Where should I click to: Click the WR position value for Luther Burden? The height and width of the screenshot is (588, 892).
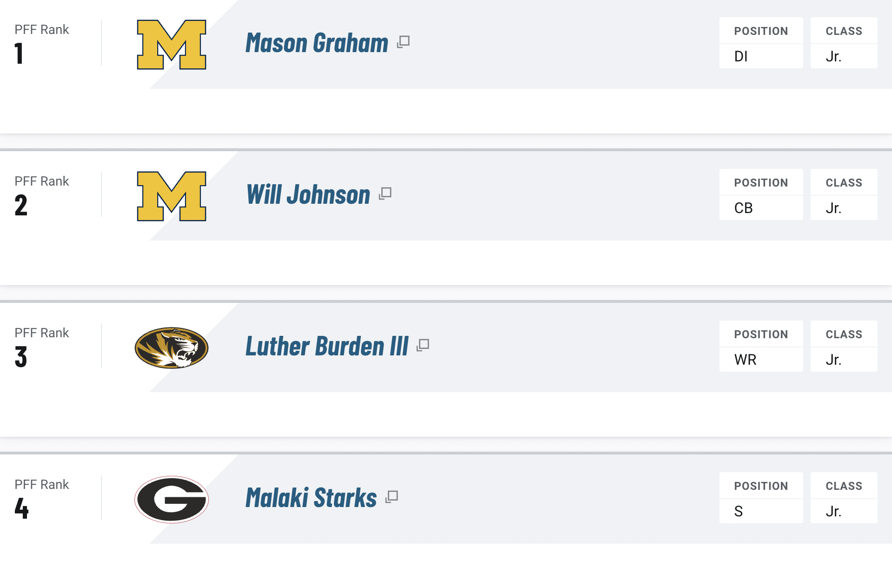(x=745, y=360)
